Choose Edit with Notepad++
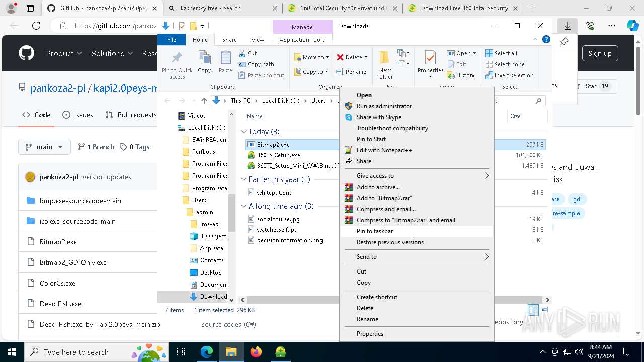 [416, 150]
